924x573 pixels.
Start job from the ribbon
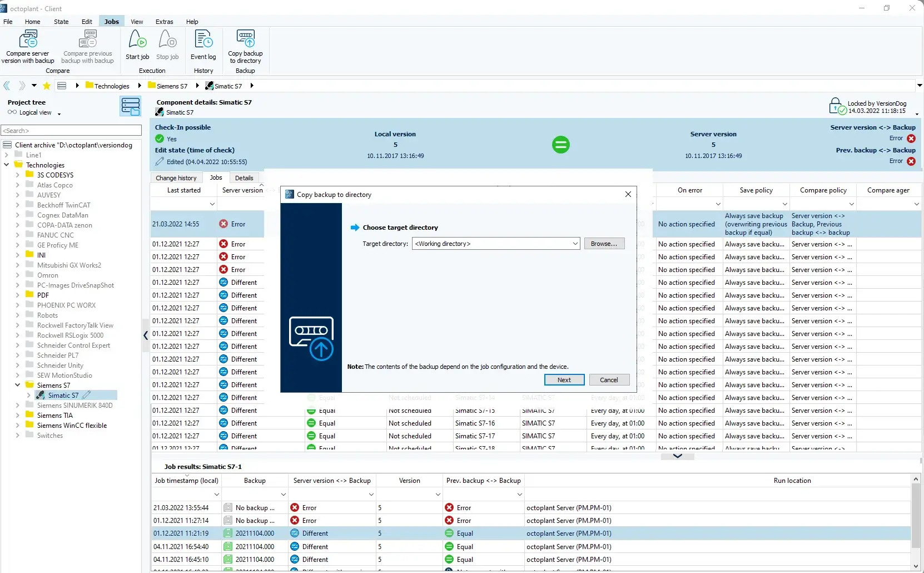pos(137,46)
